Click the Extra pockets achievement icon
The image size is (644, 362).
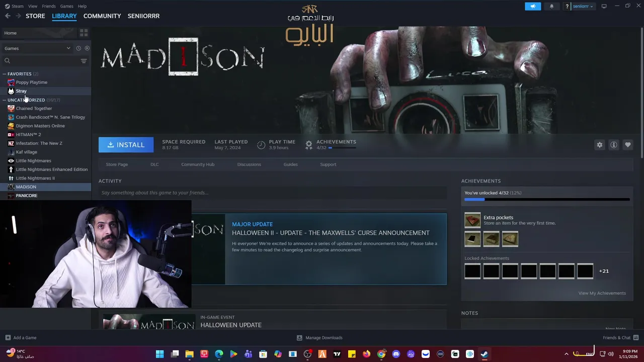click(472, 220)
